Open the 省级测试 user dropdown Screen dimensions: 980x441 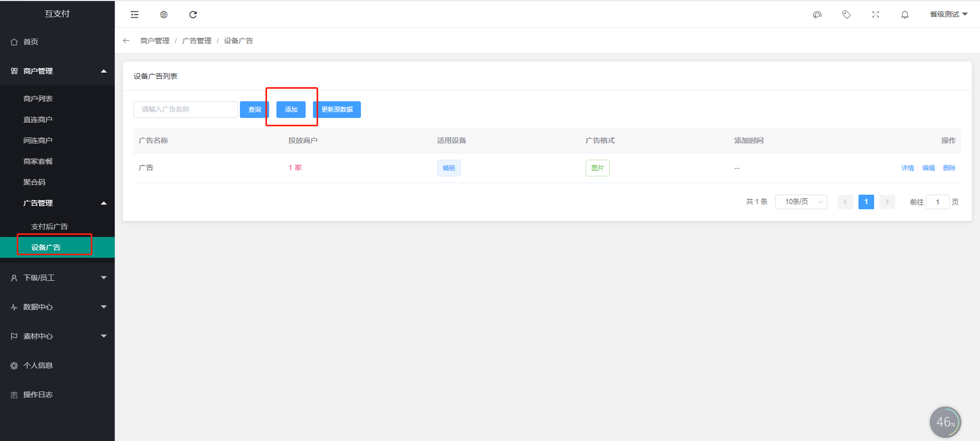pyautogui.click(x=948, y=14)
